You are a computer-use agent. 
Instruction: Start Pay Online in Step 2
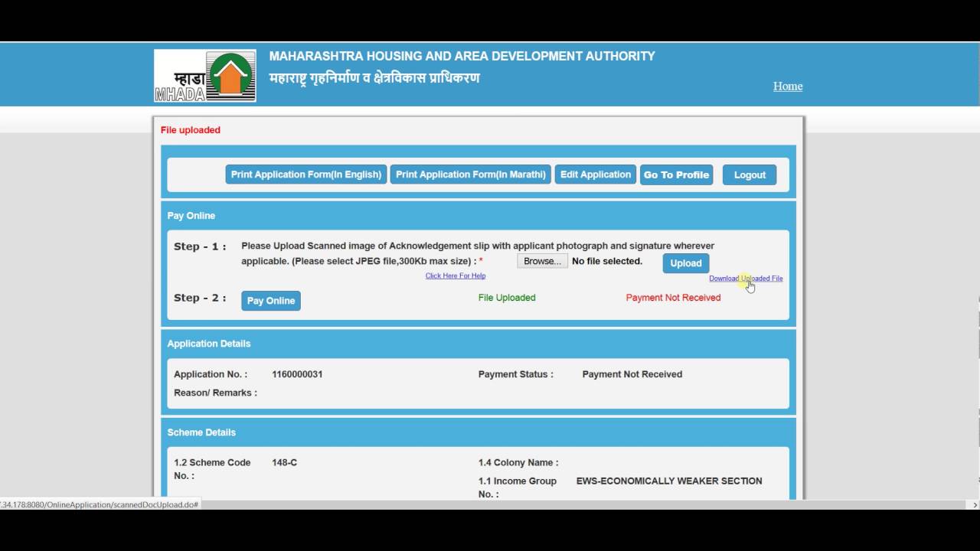(271, 301)
